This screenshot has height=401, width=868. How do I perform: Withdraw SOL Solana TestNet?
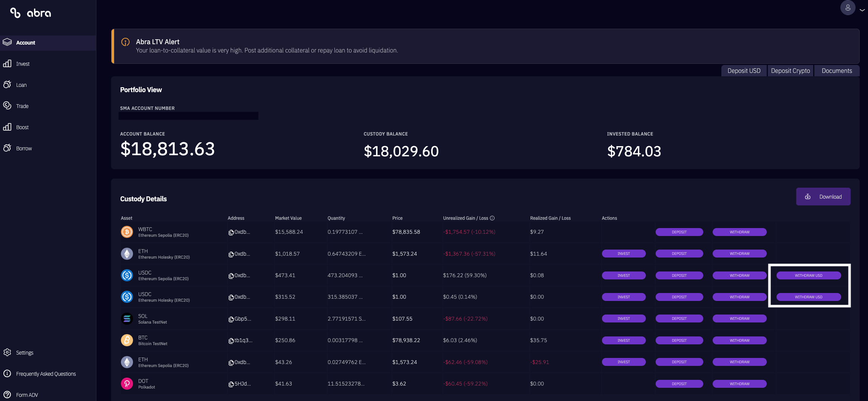740,318
